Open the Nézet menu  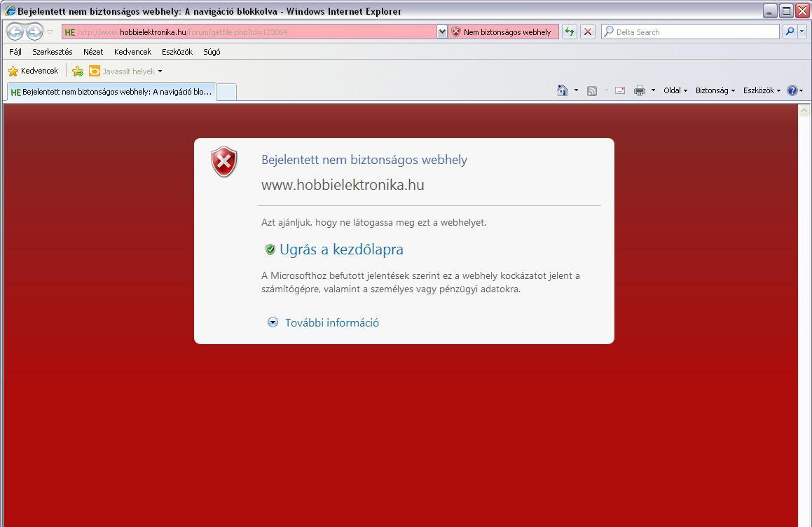click(x=93, y=52)
